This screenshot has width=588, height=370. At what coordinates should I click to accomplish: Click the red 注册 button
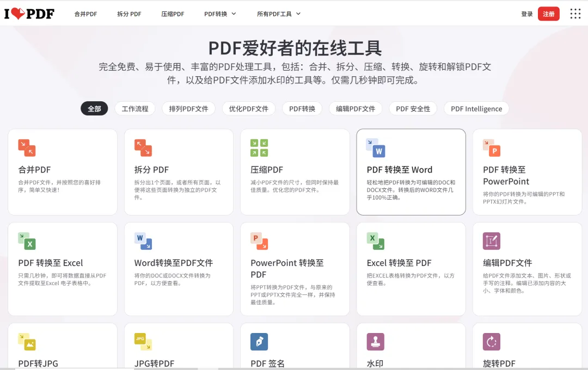[x=549, y=14]
